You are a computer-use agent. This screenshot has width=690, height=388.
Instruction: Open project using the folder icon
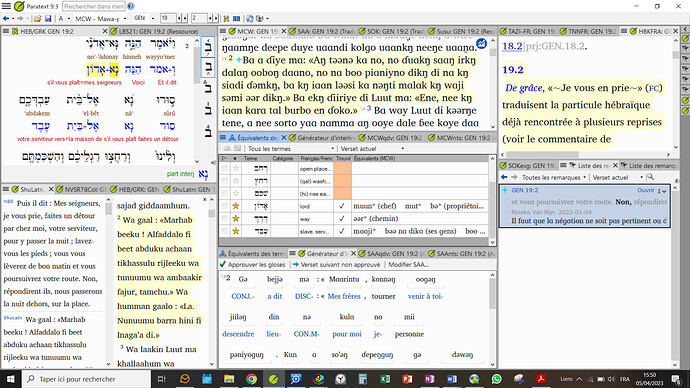pos(37,18)
